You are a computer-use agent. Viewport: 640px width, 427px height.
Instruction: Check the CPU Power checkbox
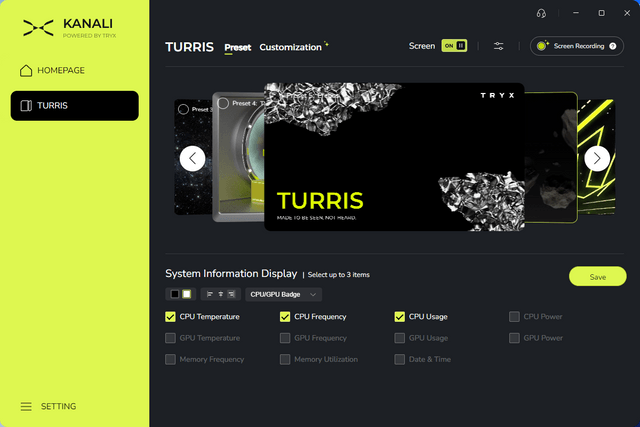point(514,317)
